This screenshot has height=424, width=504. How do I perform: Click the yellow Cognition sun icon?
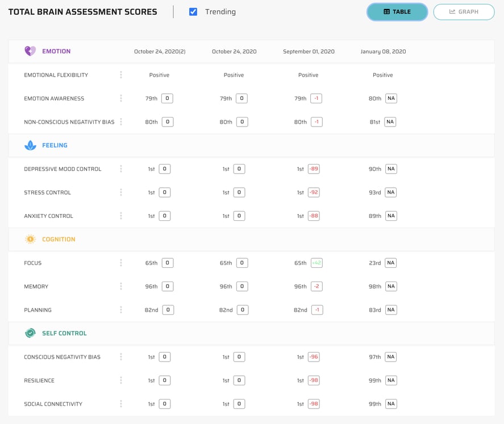pyautogui.click(x=30, y=239)
